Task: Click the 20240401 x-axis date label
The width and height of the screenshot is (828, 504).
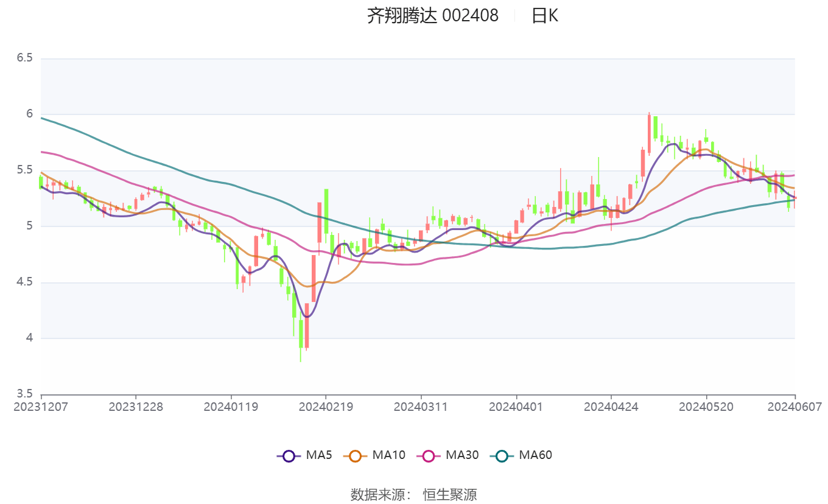Action: [x=516, y=407]
